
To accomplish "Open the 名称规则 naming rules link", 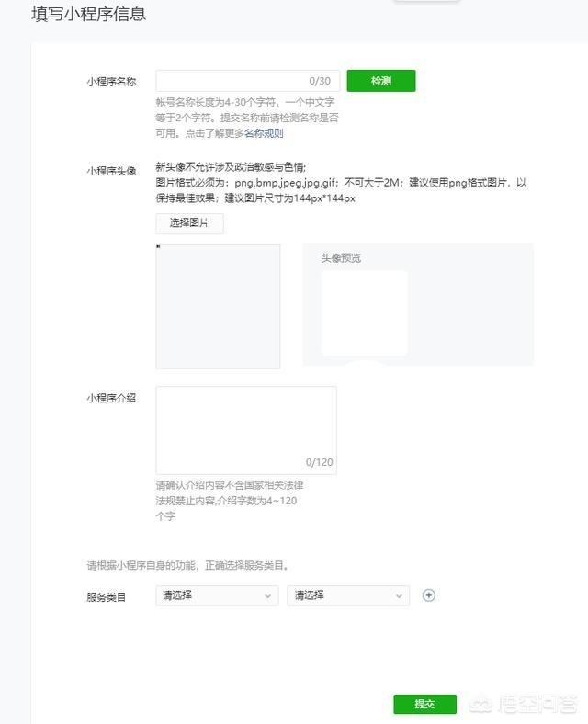I will (264, 133).
